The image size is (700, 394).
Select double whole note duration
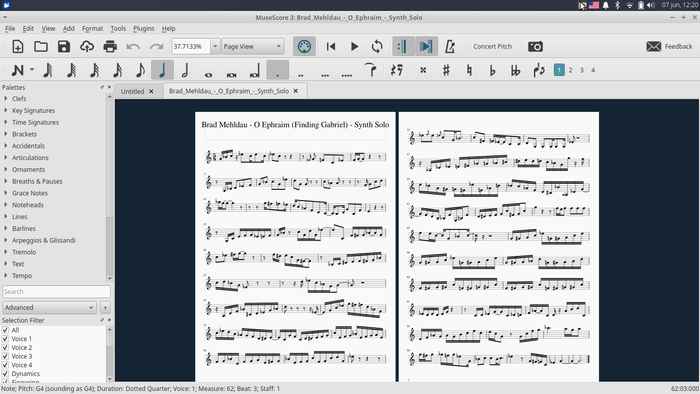232,75
